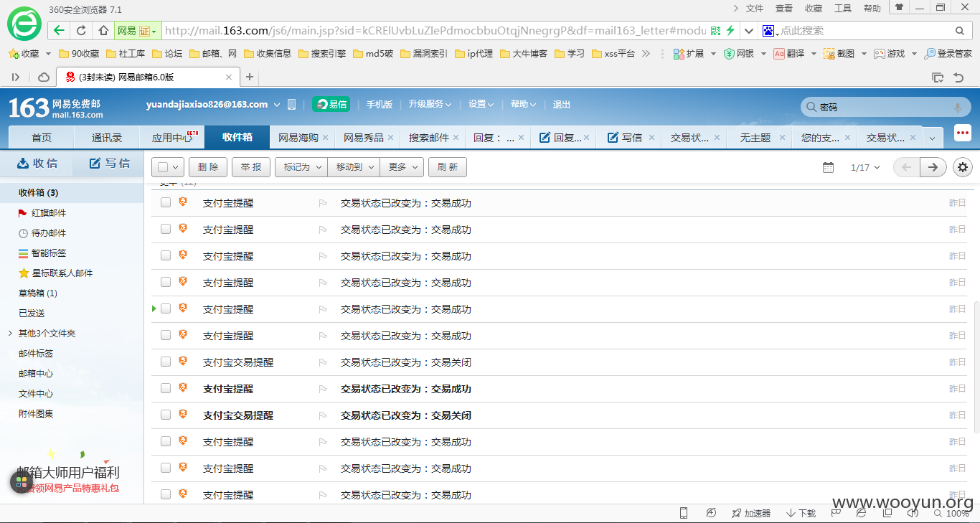Viewport: 980px width, 523px height.
Task: Open the 翻译 translate tool
Action: [x=788, y=54]
